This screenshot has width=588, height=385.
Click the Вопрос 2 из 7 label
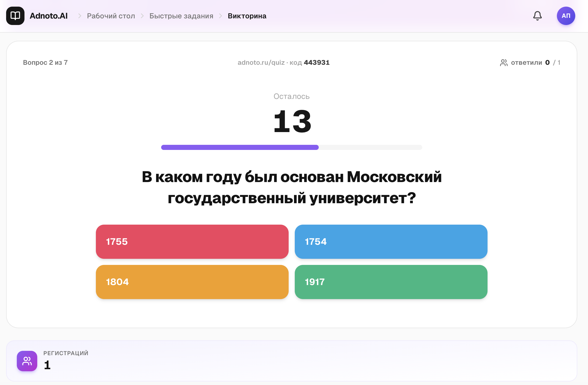(x=45, y=62)
